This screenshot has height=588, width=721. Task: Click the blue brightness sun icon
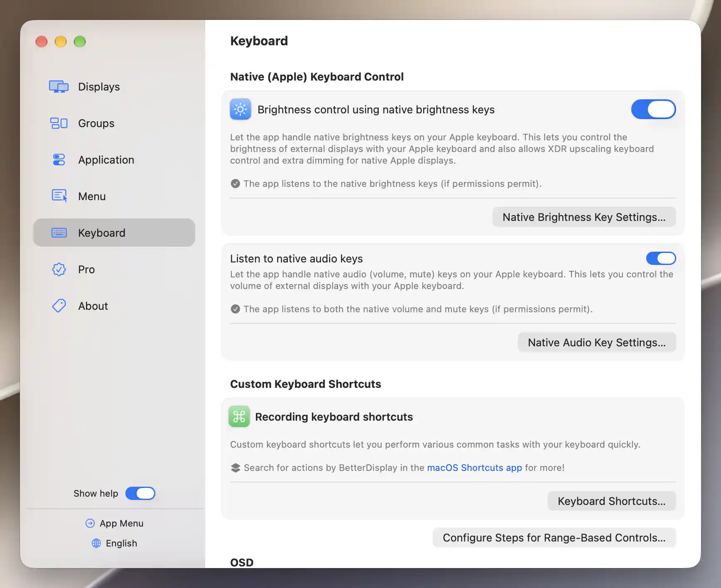(x=240, y=109)
